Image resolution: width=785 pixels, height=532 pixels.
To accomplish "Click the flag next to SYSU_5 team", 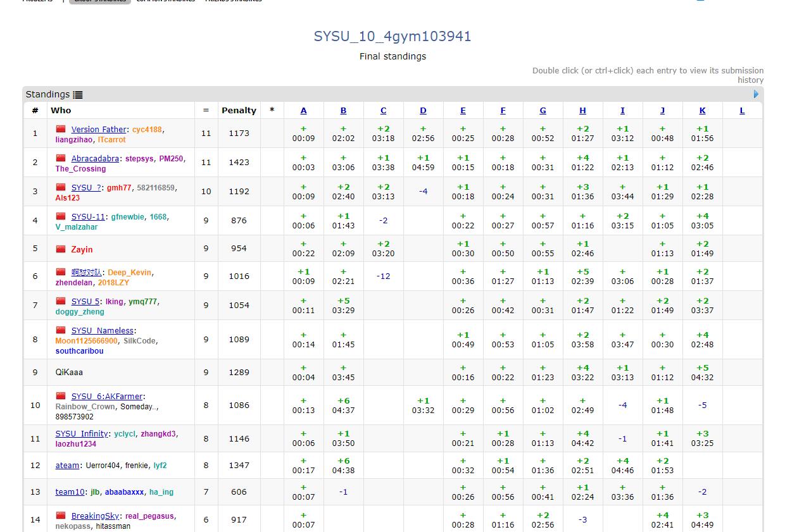I will point(61,301).
